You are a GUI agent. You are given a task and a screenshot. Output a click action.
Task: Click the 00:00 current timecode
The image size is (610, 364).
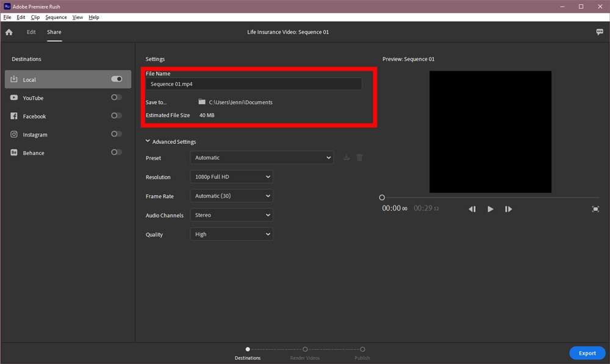tap(395, 209)
